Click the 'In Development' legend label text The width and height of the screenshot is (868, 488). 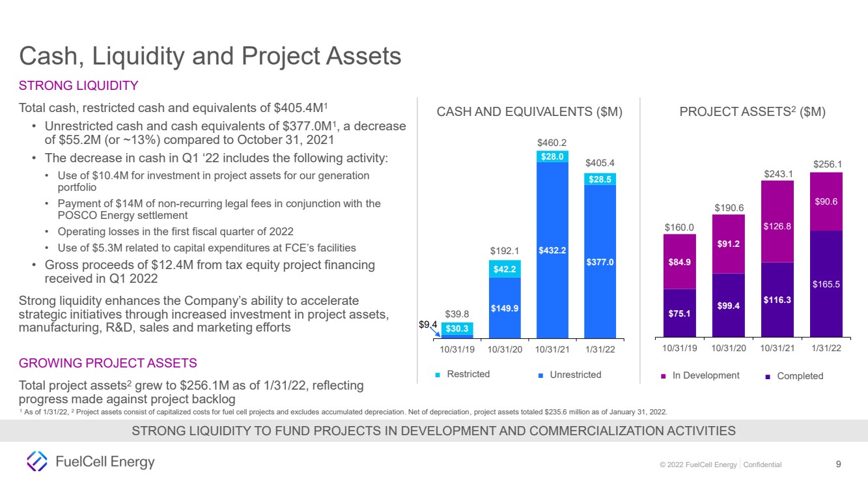click(706, 375)
